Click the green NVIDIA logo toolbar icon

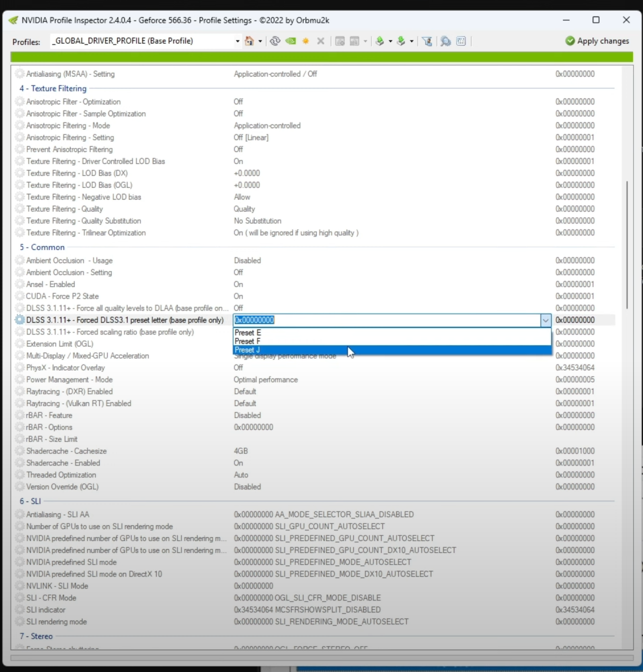point(290,41)
